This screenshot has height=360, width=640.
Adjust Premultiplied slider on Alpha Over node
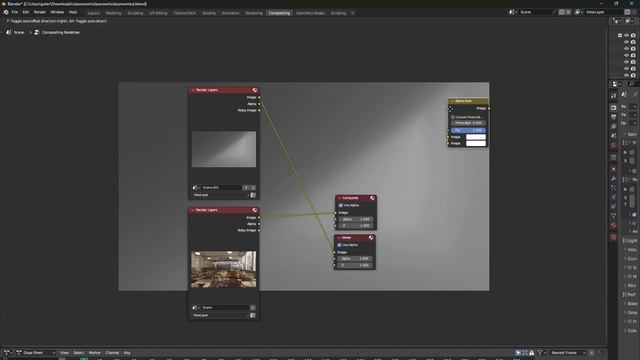tap(468, 123)
